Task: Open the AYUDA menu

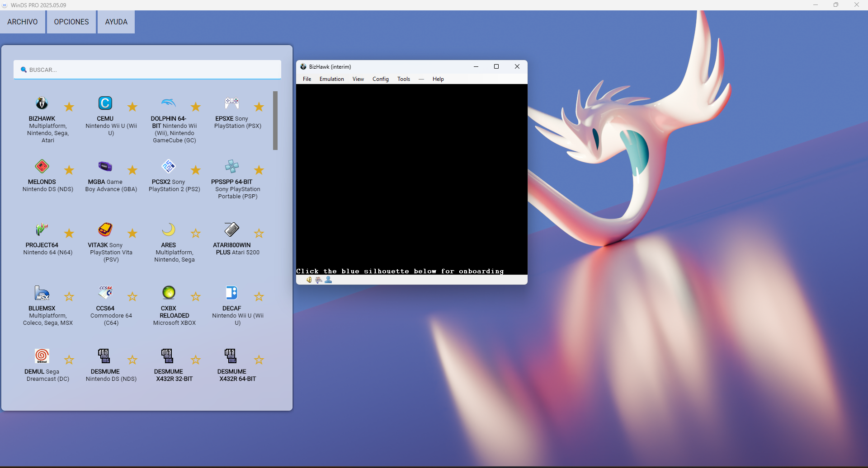Action: (x=116, y=22)
